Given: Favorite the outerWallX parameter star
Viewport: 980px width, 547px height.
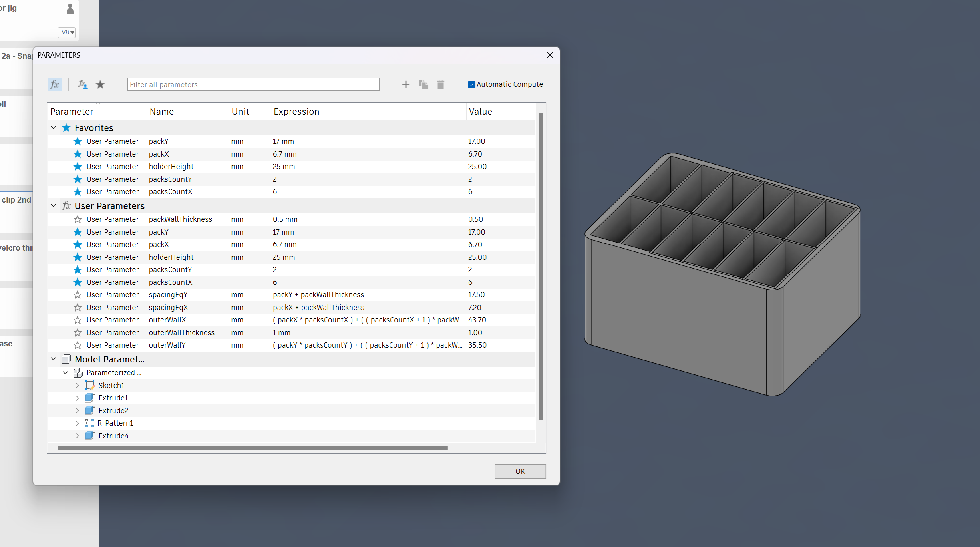Looking at the screenshot, I should point(78,320).
